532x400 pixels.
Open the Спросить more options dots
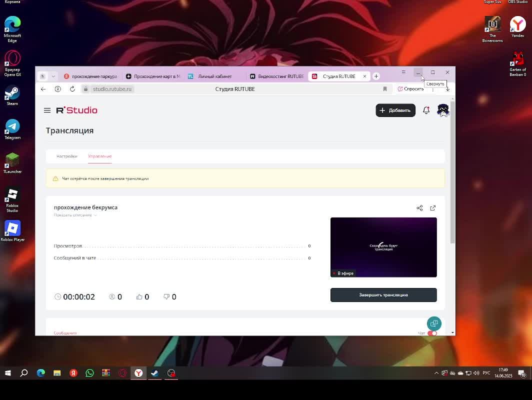433,89
